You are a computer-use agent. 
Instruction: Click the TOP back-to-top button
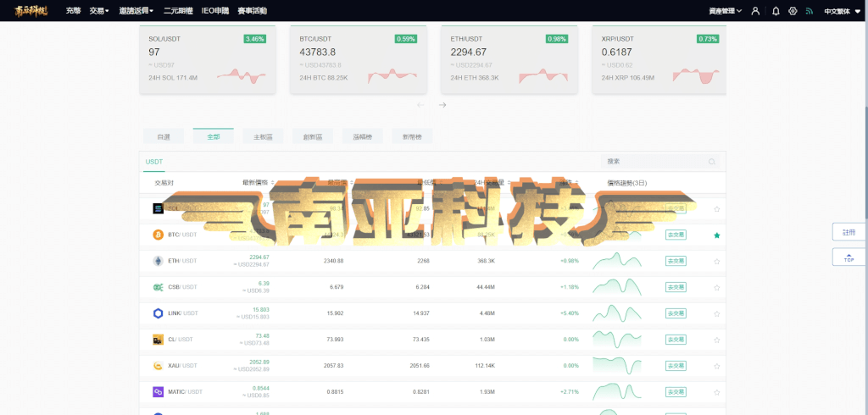(x=849, y=257)
